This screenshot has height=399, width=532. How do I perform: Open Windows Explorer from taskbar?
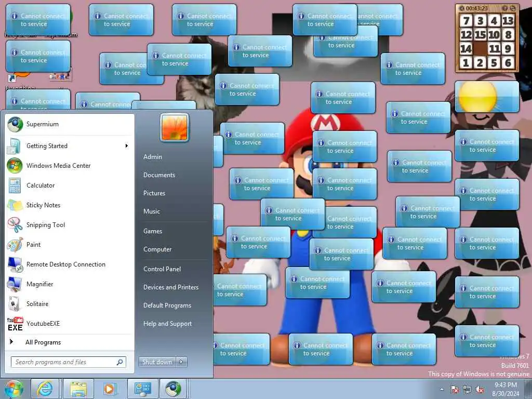(x=78, y=389)
